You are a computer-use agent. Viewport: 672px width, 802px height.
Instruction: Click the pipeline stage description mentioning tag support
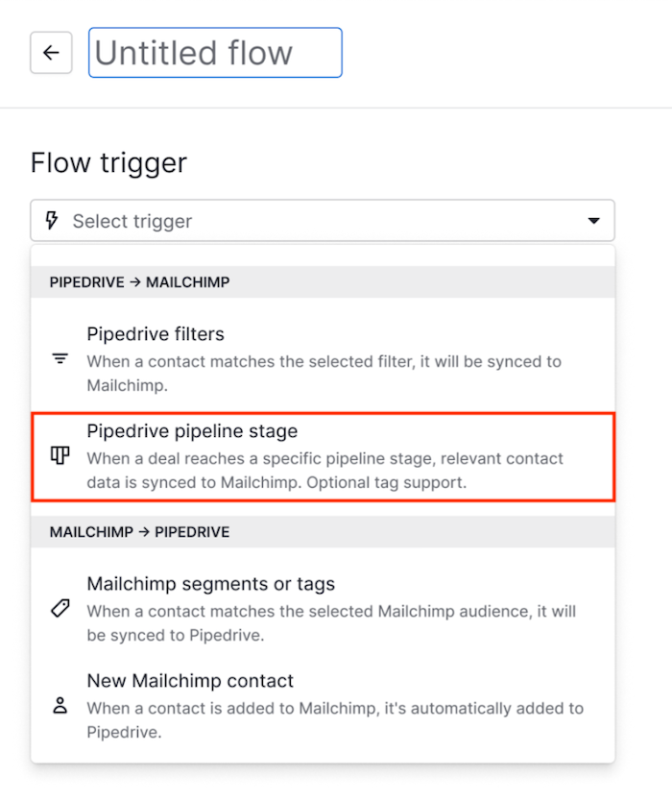pyautogui.click(x=324, y=471)
